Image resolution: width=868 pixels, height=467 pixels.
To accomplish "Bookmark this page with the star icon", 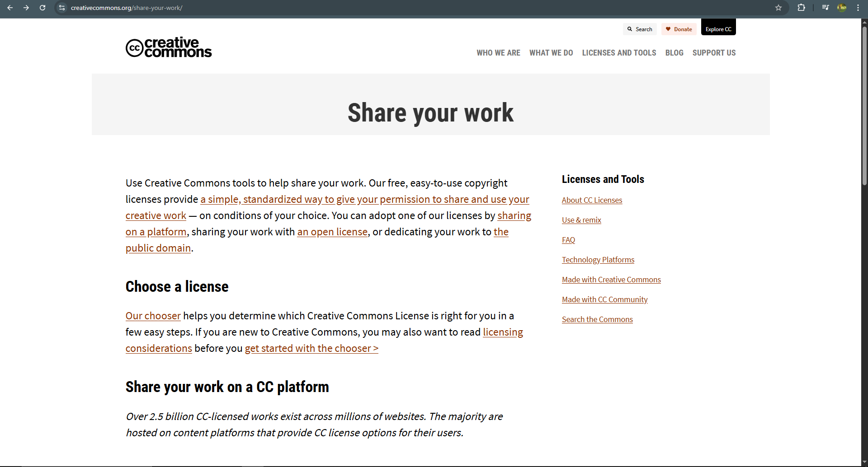I will click(778, 8).
